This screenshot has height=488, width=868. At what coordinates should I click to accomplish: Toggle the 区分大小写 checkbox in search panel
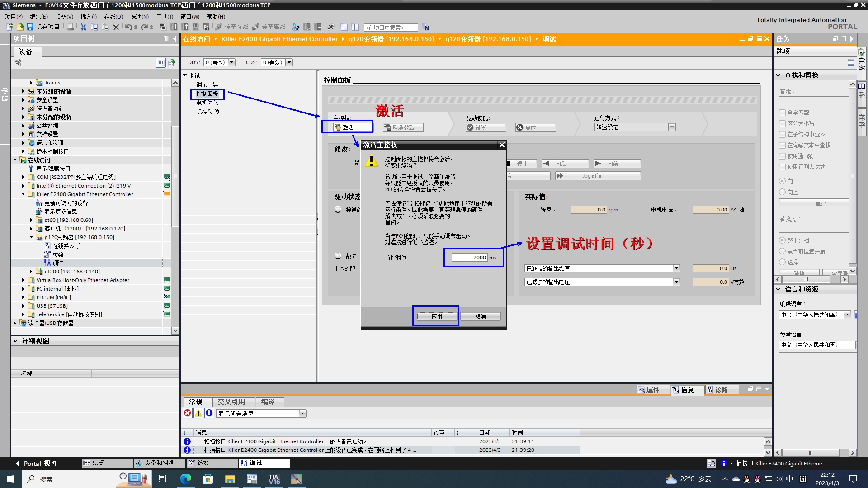[783, 123]
